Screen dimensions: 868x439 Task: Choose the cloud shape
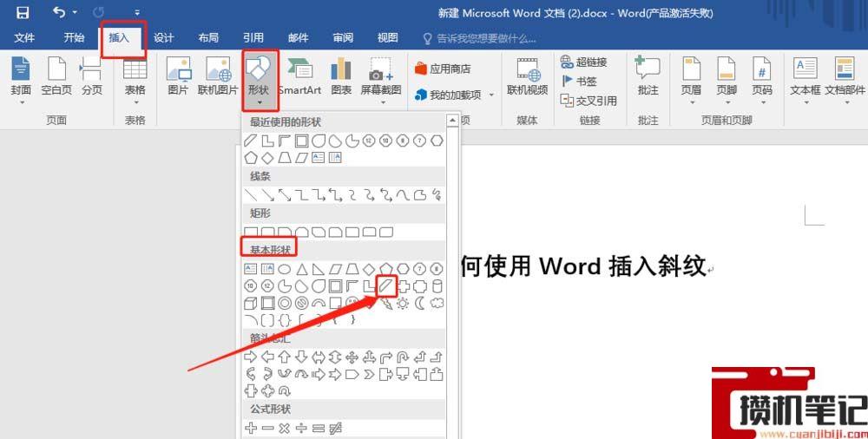coord(437,304)
